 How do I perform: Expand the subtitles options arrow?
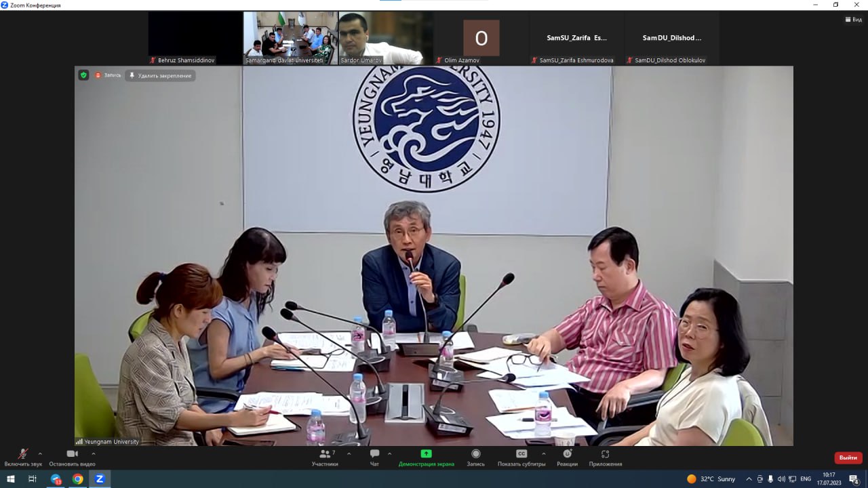(543, 453)
